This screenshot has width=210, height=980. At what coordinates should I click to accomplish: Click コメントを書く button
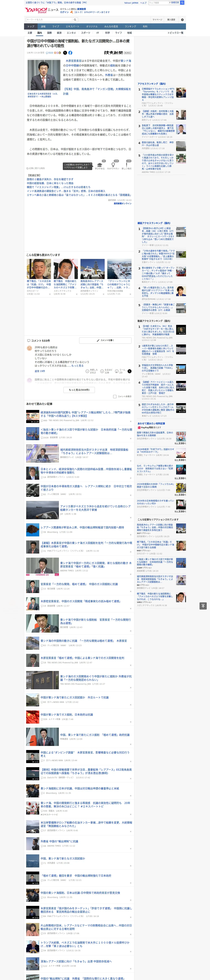(105, 341)
